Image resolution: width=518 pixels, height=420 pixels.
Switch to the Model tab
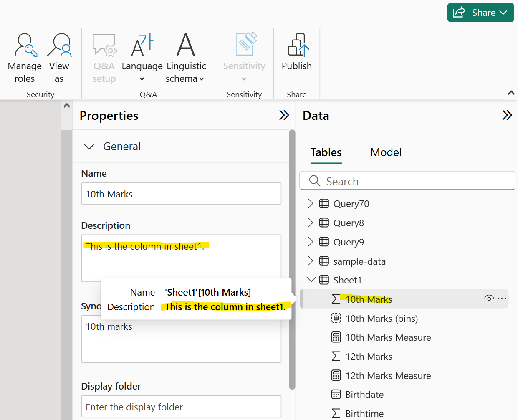(x=386, y=152)
